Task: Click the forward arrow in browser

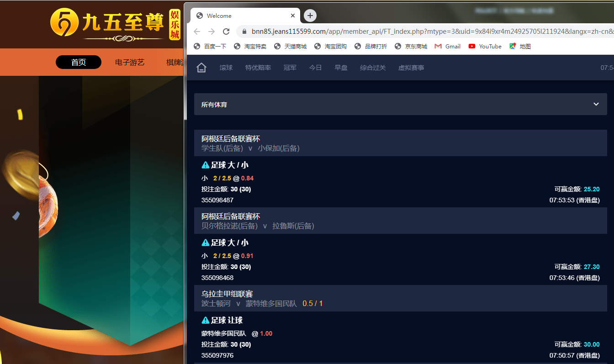Action: [212, 31]
